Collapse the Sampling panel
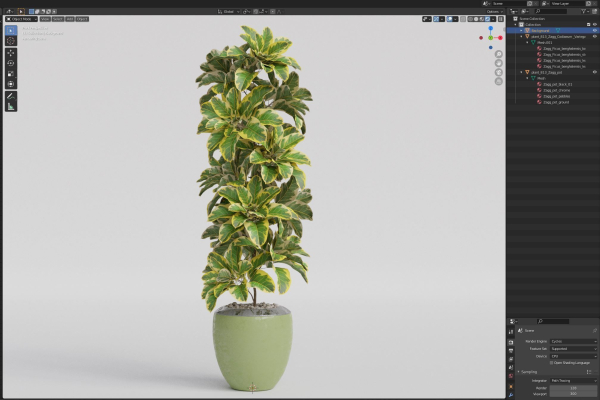600x400 pixels. click(x=519, y=372)
